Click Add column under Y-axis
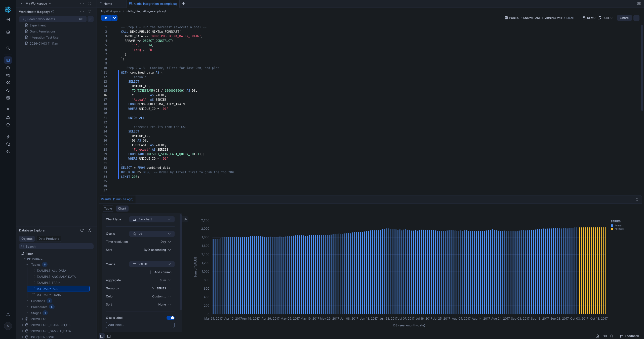This screenshot has height=339, width=644. coord(160,272)
